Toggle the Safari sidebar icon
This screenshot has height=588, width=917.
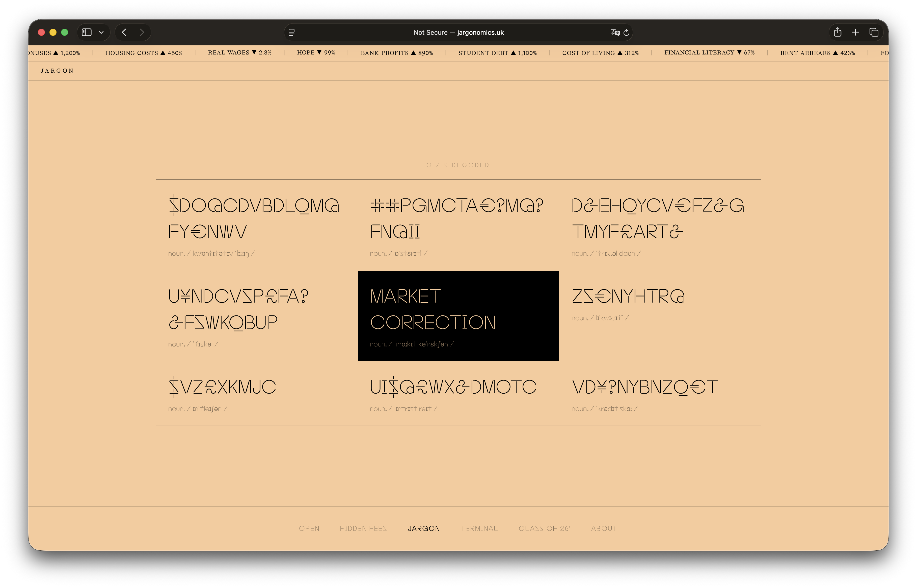(x=87, y=33)
